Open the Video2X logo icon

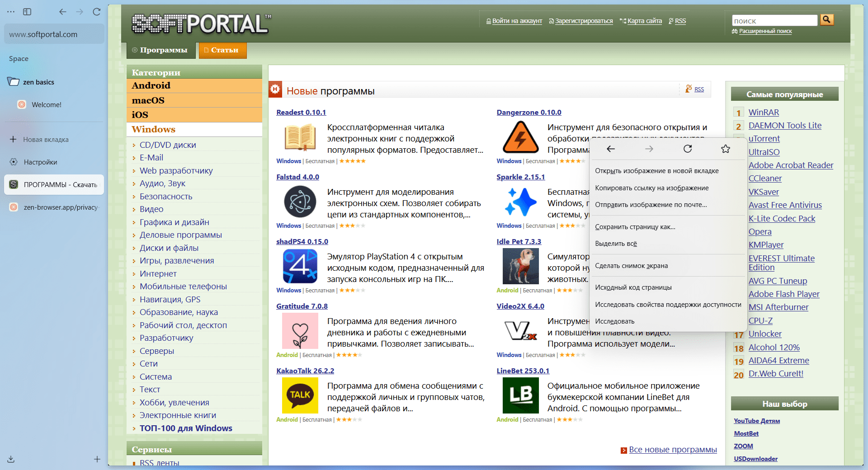520,331
